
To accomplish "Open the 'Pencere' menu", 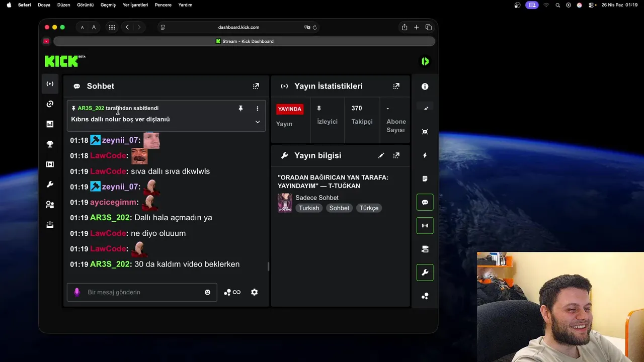I will pyautogui.click(x=163, y=5).
